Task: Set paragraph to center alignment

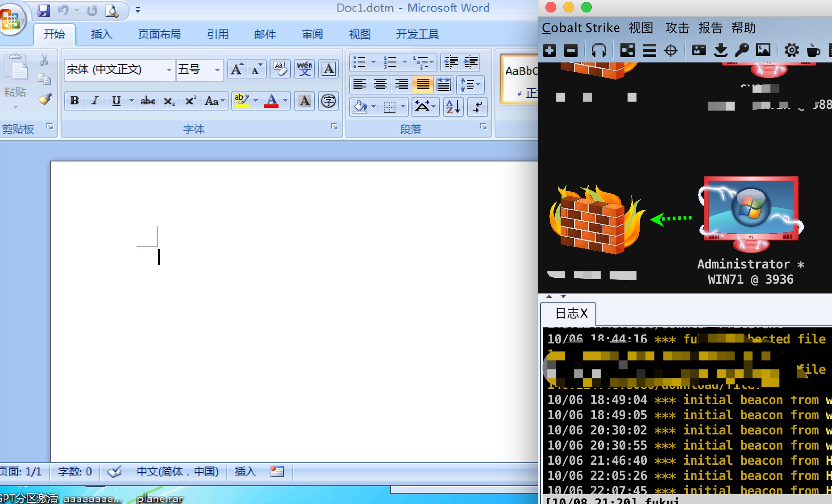Action: (380, 84)
